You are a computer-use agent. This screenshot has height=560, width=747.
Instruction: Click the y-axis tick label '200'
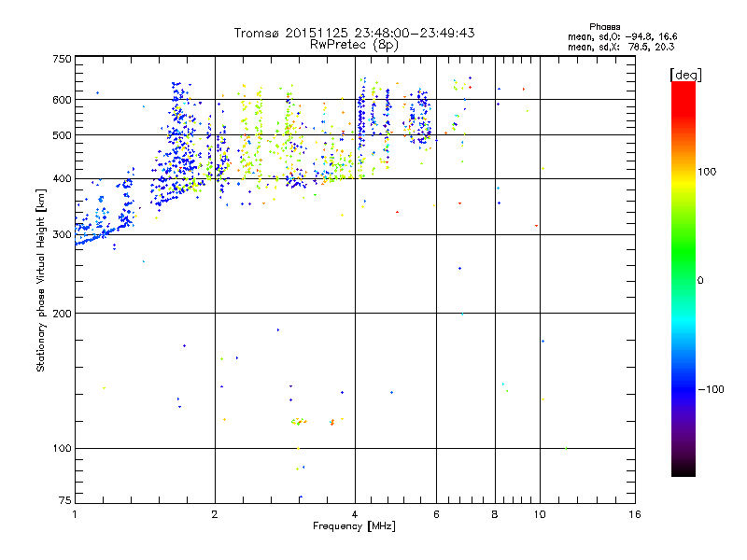pos(62,314)
